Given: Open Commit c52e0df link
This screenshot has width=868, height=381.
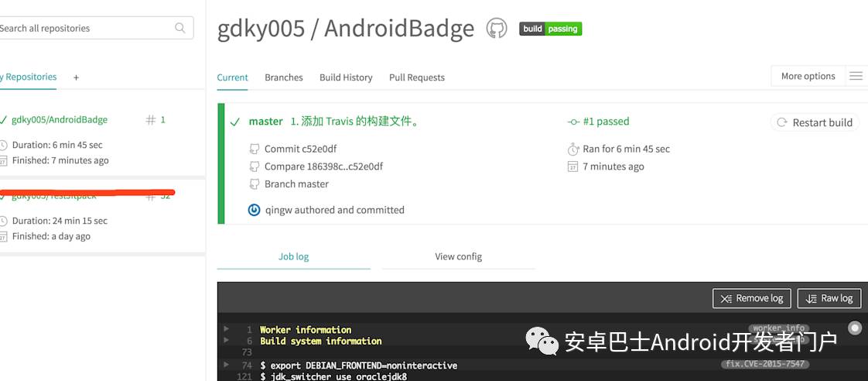Looking at the screenshot, I should click(x=301, y=149).
